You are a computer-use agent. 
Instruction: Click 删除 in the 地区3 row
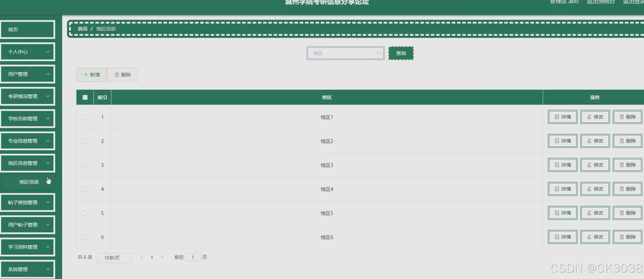coord(627,165)
